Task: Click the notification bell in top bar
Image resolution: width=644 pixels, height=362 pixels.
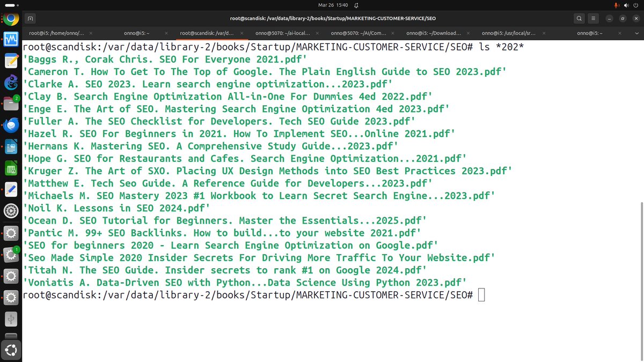Action: click(355, 5)
